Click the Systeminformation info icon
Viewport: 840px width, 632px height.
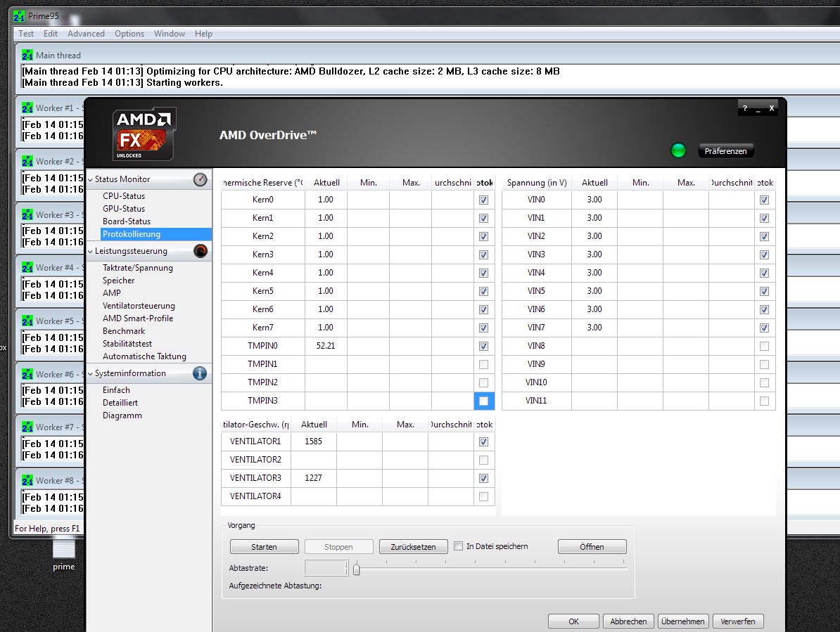(x=200, y=373)
